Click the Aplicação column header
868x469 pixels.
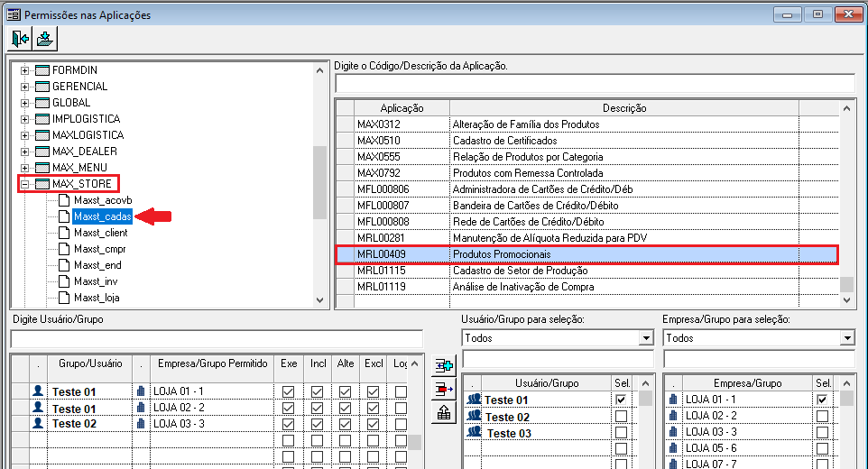pos(402,108)
